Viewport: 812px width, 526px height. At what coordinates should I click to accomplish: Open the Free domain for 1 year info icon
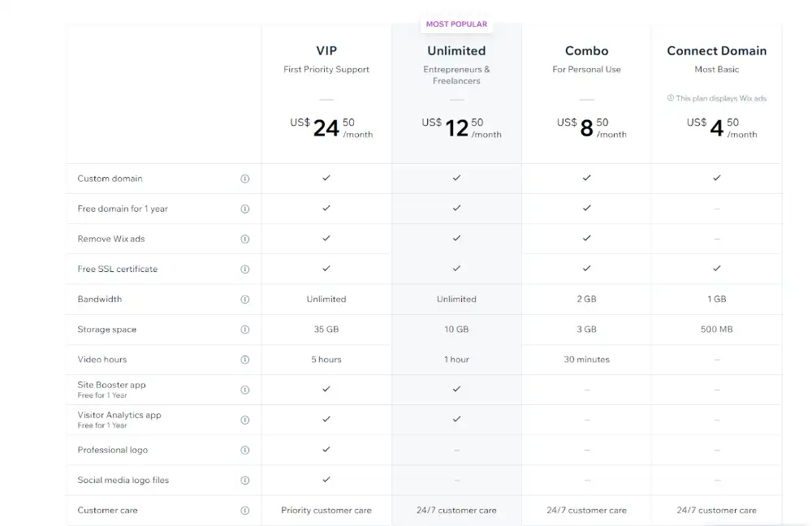(x=245, y=209)
